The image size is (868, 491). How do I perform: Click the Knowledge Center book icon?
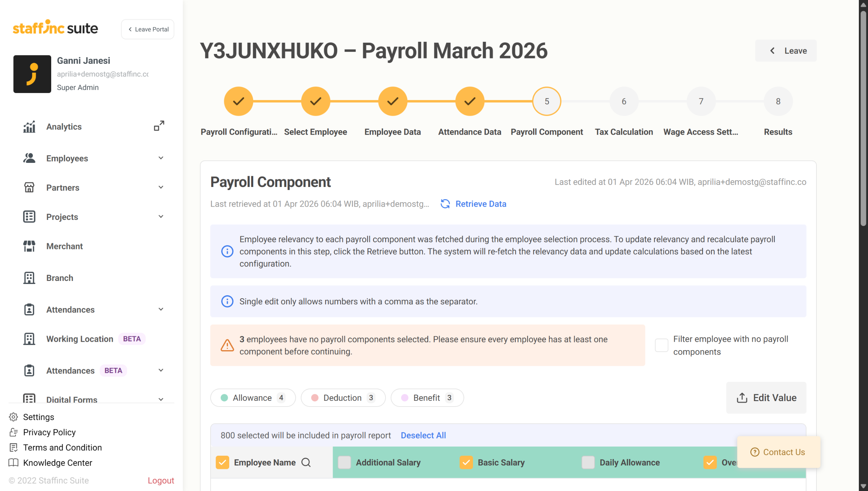click(14, 463)
